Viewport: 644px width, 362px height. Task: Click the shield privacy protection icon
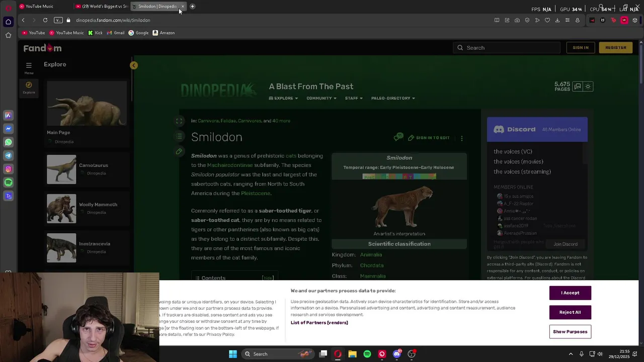[x=527, y=20]
